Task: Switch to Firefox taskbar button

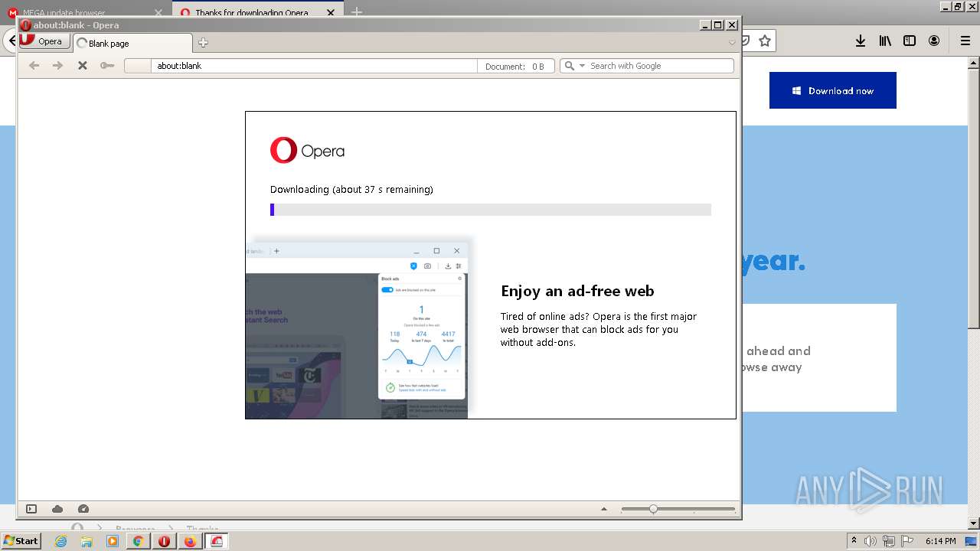Action: [x=190, y=541]
